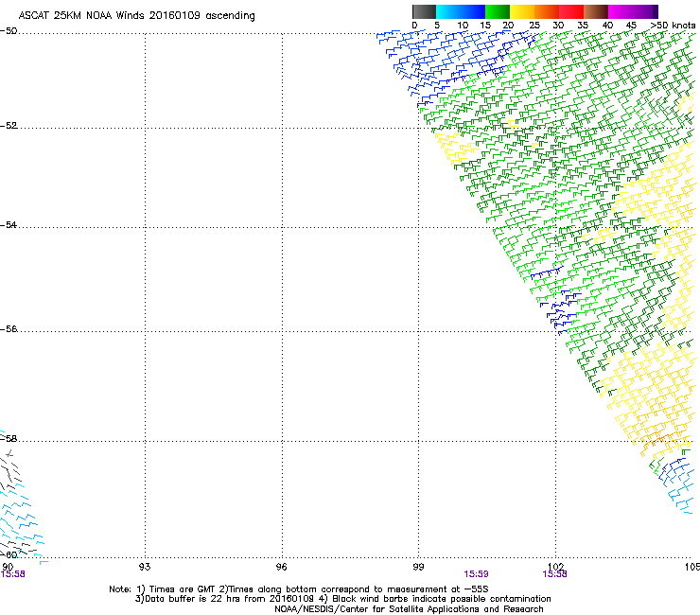Image resolution: width=700 pixels, height=615 pixels.
Task: Click the purple 15:58 time below longitude 102
Action: point(554,574)
